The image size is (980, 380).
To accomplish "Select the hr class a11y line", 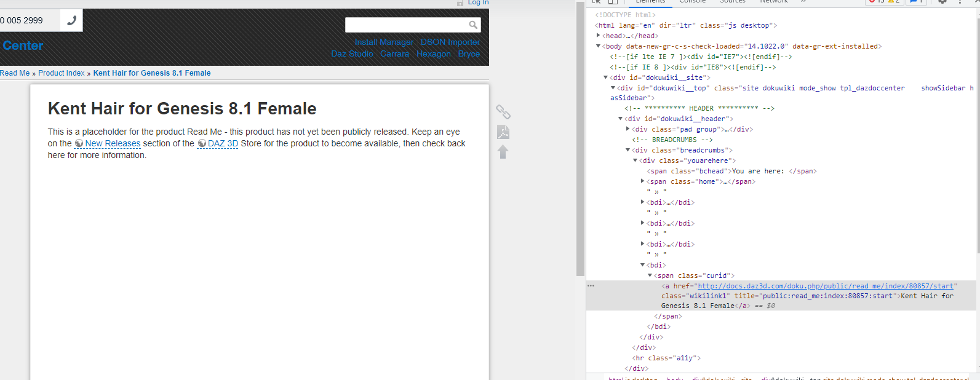I will 666,358.
